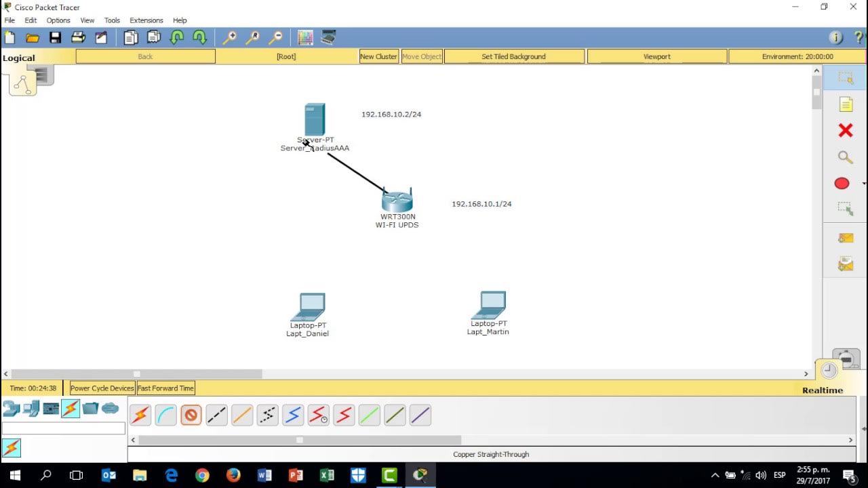
Task: Select the Console cable connection
Action: [x=165, y=415]
